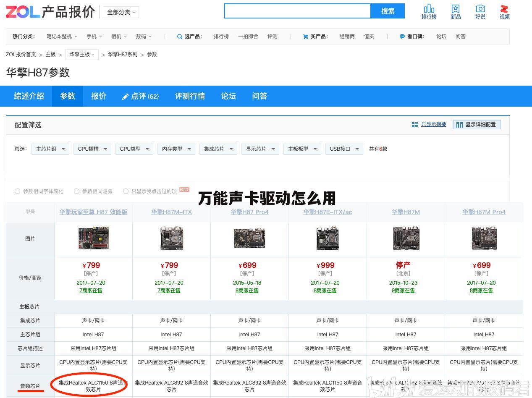Click inside the search input field
This screenshot has width=532, height=398.
pos(298,11)
